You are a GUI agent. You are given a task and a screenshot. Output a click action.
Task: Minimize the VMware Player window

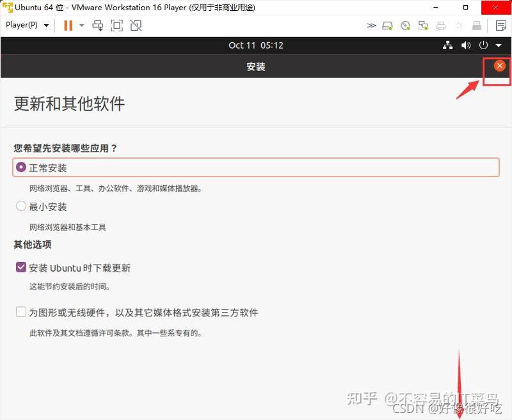[436, 8]
